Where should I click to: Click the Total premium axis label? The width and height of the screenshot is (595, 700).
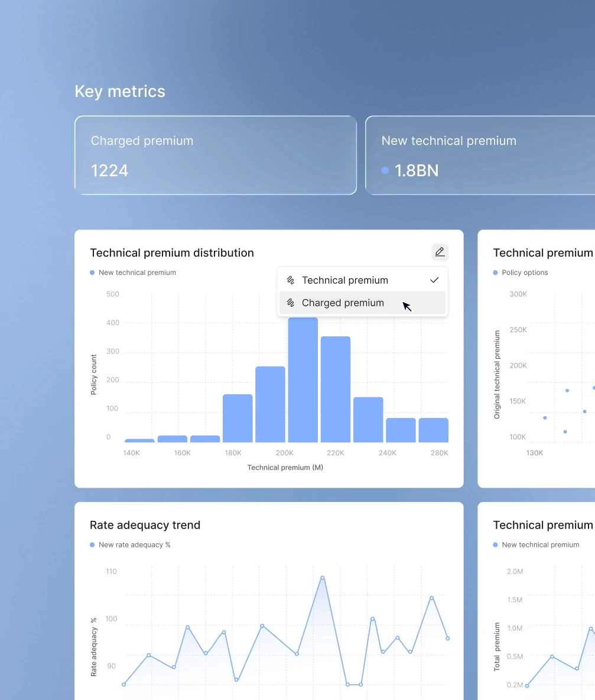(x=497, y=647)
